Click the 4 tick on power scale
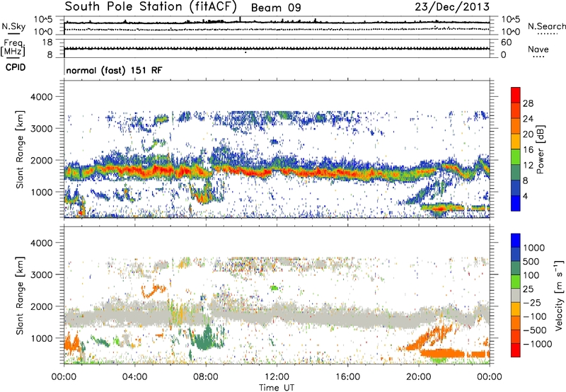Image resolution: width=566 pixels, height=392 pixels. coord(526,196)
